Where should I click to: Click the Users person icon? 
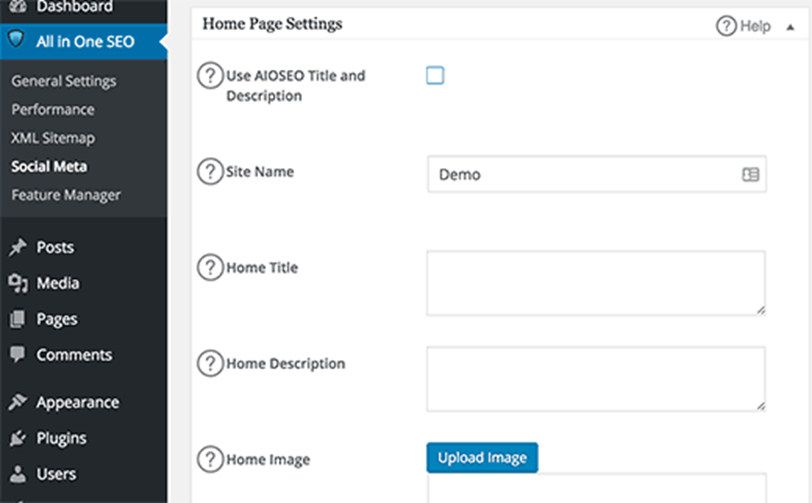(18, 474)
